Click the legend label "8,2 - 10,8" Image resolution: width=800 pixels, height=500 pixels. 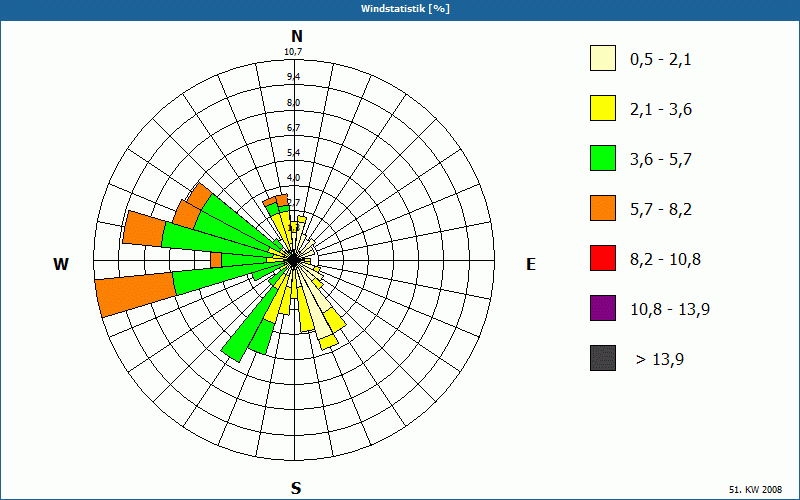[665, 260]
